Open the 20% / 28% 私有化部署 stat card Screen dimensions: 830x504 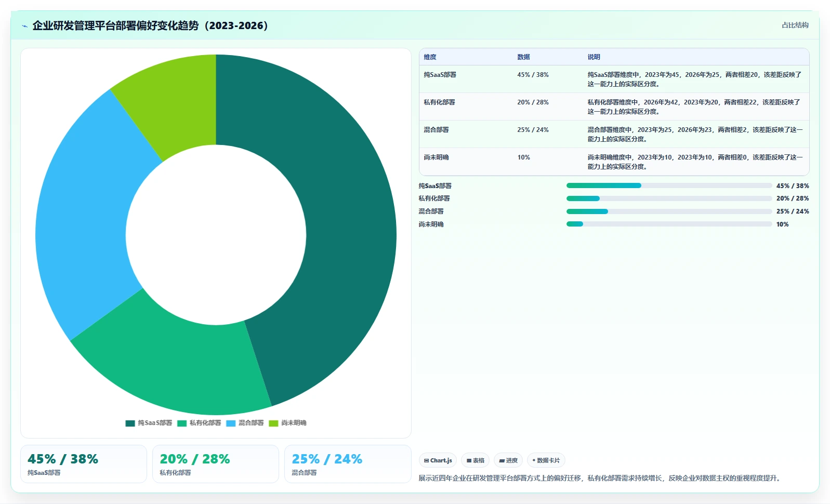[x=216, y=464]
